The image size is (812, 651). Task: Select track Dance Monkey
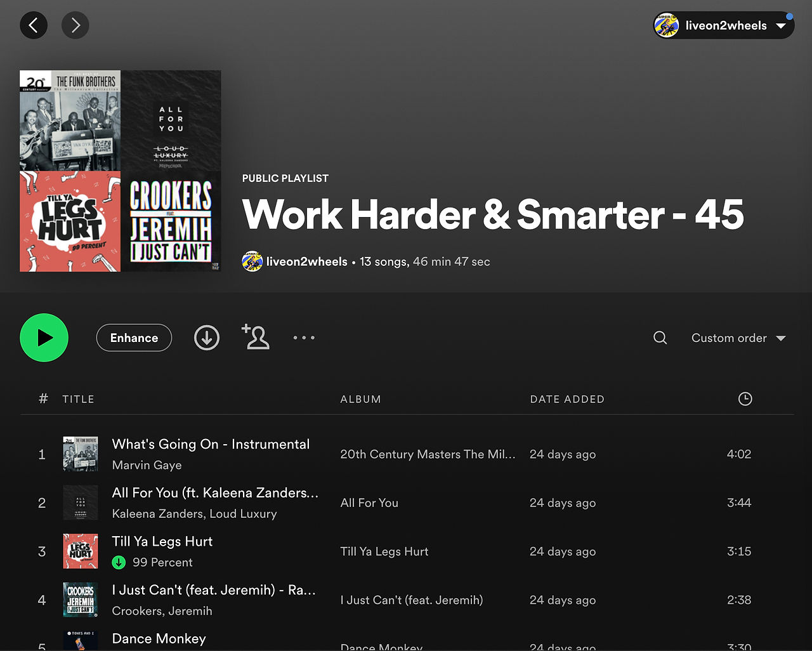[x=159, y=639]
